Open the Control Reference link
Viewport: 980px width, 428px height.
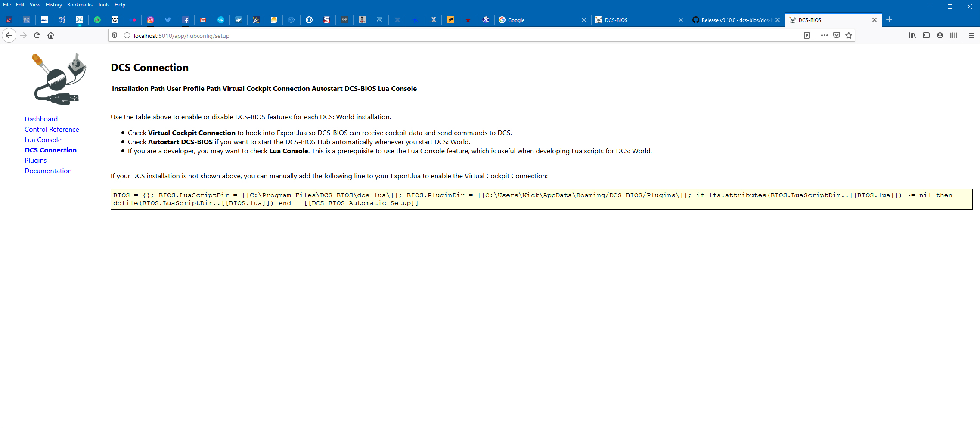tap(52, 129)
